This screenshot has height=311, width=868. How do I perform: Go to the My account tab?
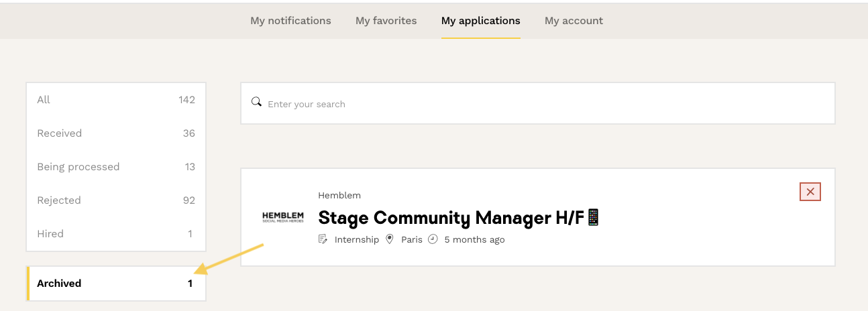click(x=574, y=21)
